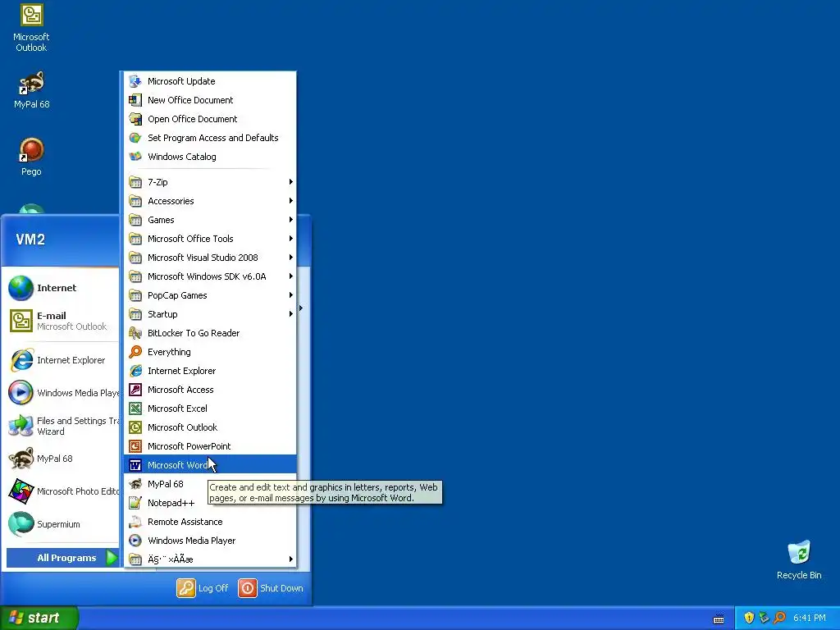Click the Supermium icon in Start menu
This screenshot has height=630, width=840.
pyautogui.click(x=21, y=524)
